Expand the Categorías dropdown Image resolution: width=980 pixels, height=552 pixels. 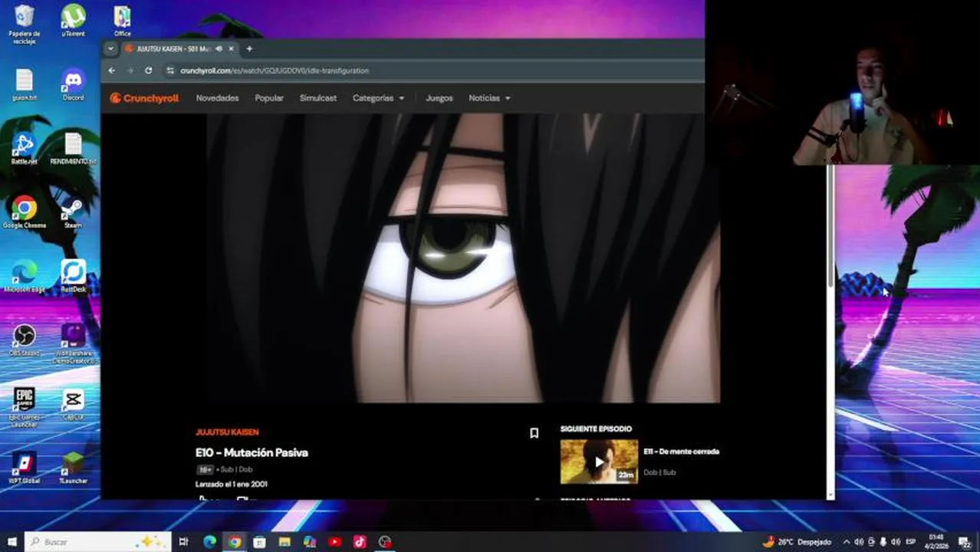[378, 98]
